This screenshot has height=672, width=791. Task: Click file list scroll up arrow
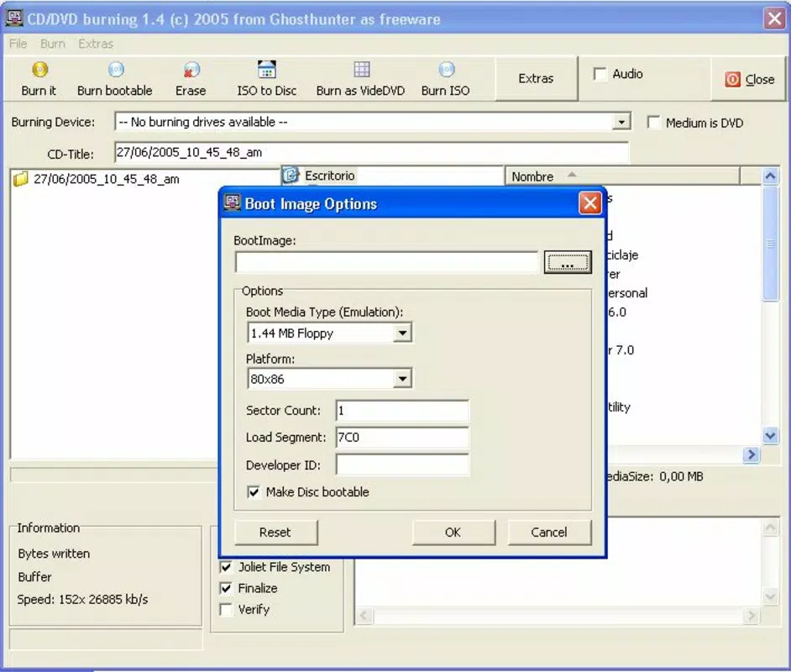pos(770,176)
